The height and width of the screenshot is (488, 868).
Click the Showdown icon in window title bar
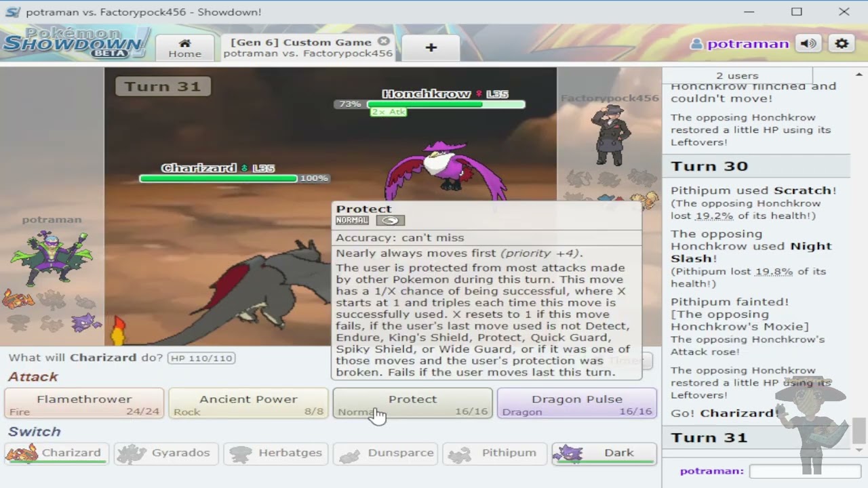(12, 12)
